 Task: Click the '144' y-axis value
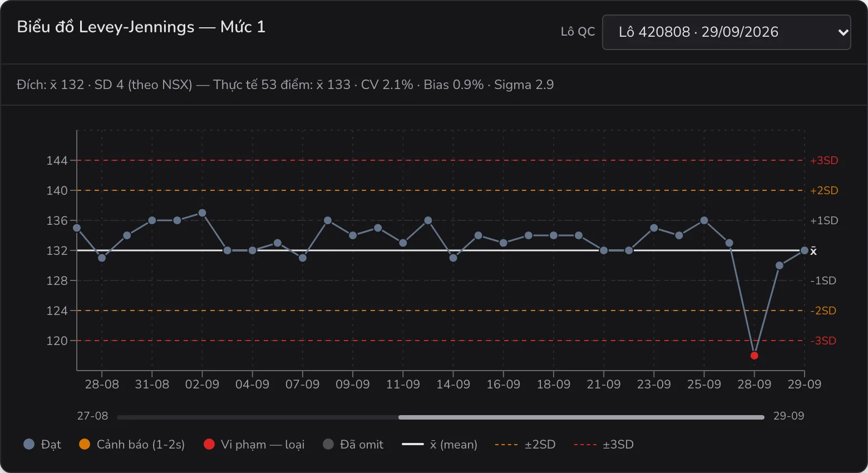[x=57, y=161]
